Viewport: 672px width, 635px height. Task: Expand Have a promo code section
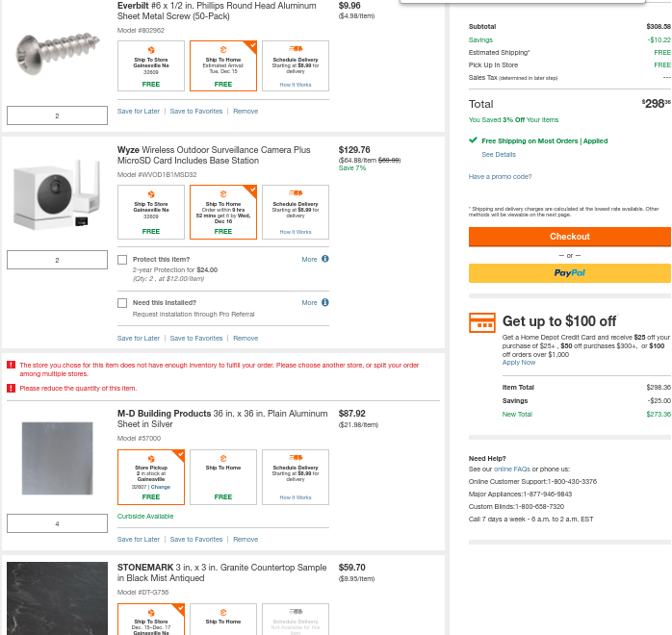tap(500, 176)
